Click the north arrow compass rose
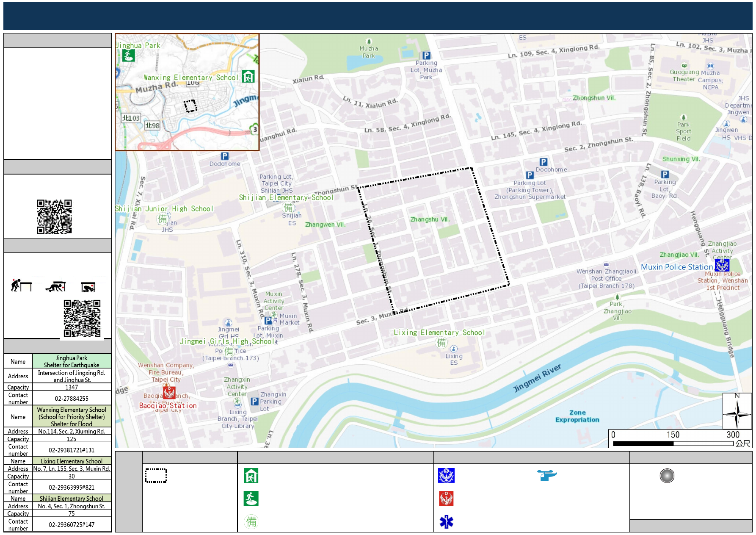Screen dimensions: 756x535 pos(737,411)
